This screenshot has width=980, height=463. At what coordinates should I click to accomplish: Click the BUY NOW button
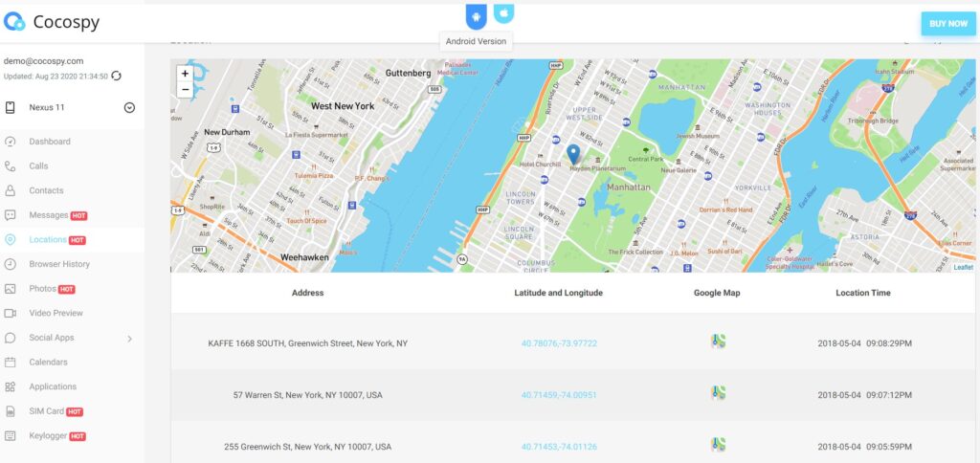(947, 24)
